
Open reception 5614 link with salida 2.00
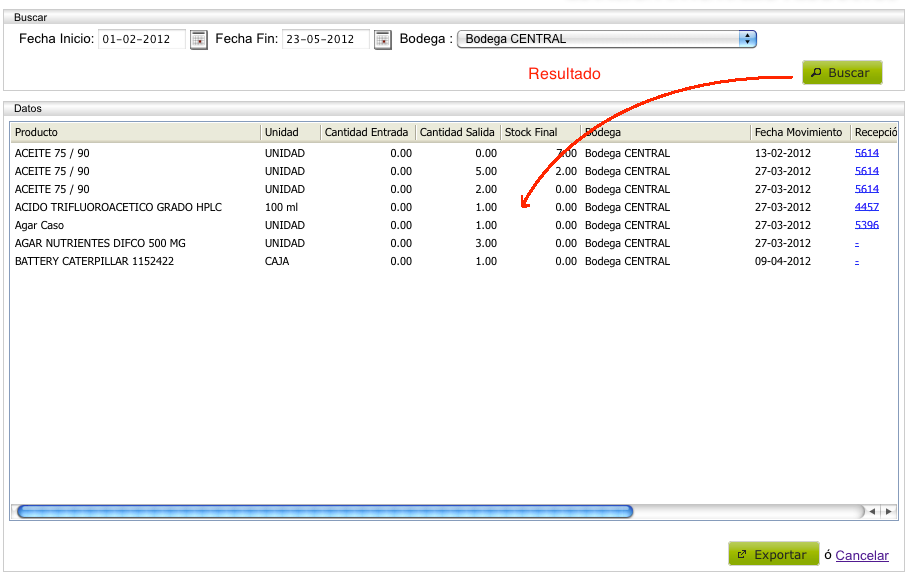(866, 189)
